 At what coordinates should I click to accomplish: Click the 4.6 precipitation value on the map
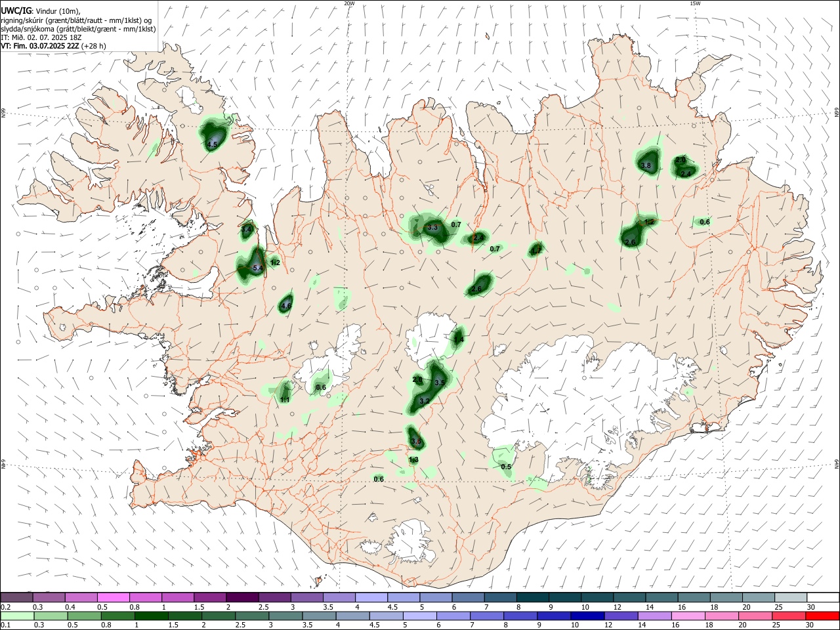(285, 306)
